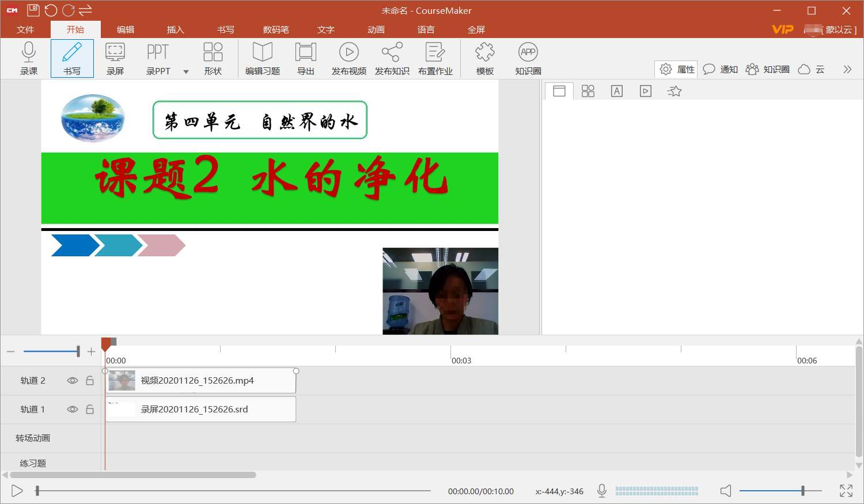Image resolution: width=864 pixels, height=504 pixels.
Task: Switch to the 语言 ribbon tab
Action: click(426, 29)
